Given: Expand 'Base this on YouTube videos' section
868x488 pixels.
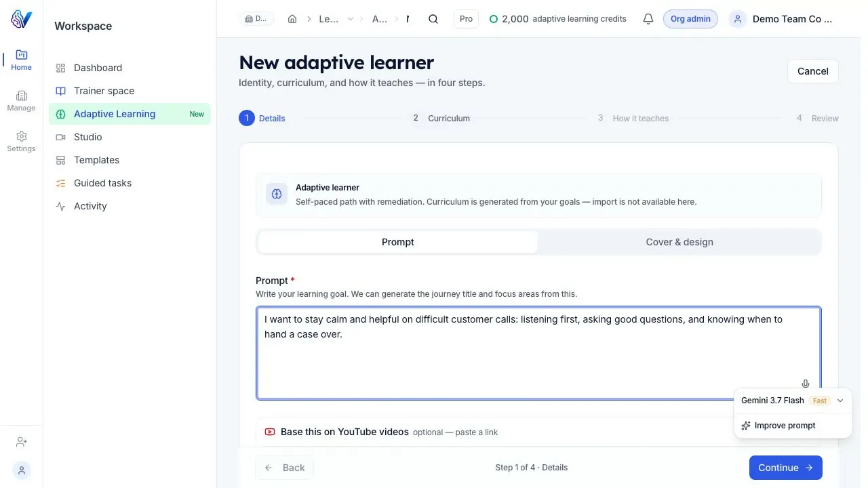Looking at the screenshot, I should (538, 432).
